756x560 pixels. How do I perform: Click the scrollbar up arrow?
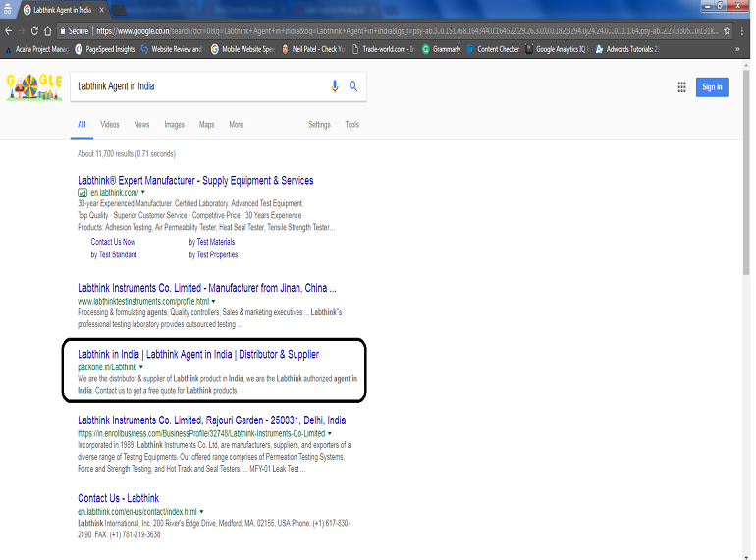click(746, 63)
